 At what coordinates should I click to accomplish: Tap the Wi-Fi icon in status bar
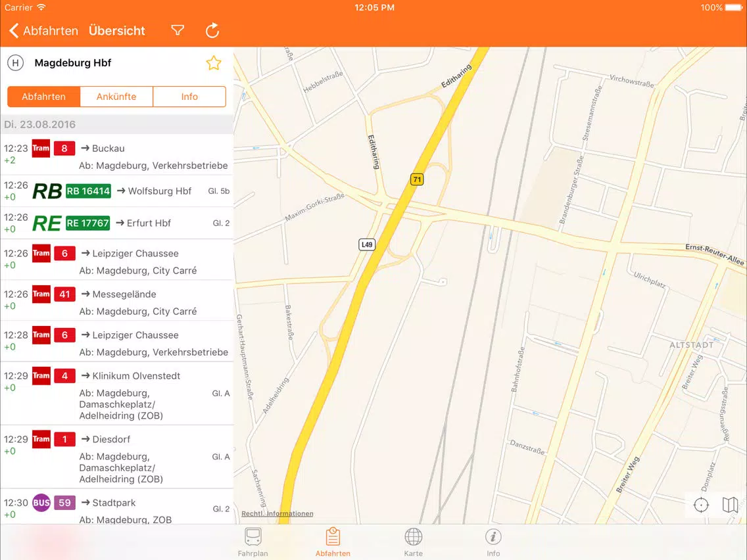(x=41, y=7)
